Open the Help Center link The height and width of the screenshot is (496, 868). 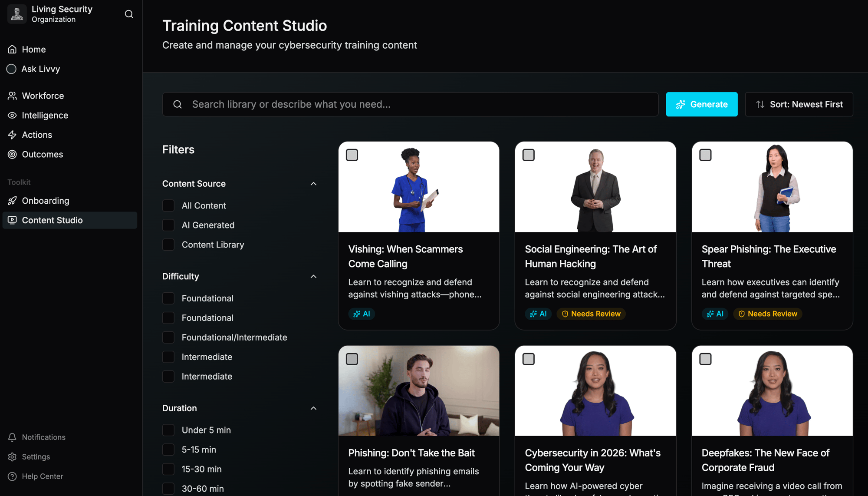(42, 476)
